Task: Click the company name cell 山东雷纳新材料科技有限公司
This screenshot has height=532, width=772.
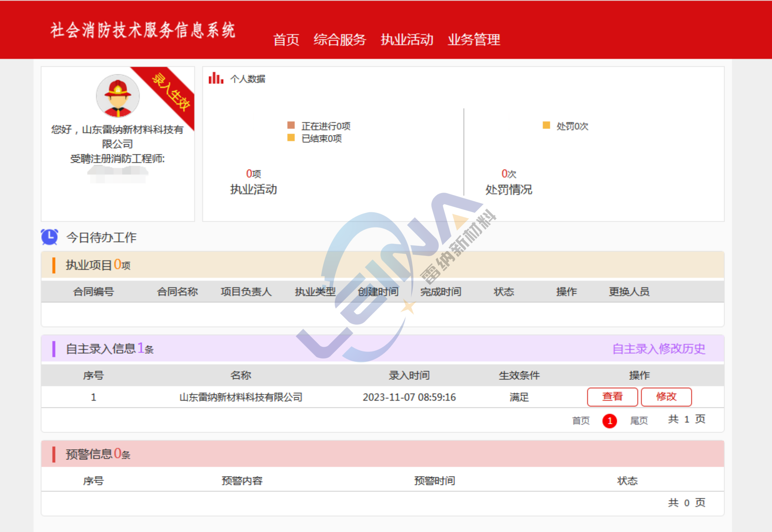Action: pos(241,397)
